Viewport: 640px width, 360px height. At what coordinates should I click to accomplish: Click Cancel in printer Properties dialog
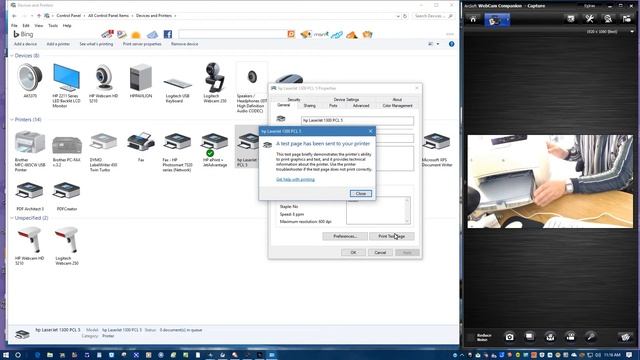click(380, 253)
